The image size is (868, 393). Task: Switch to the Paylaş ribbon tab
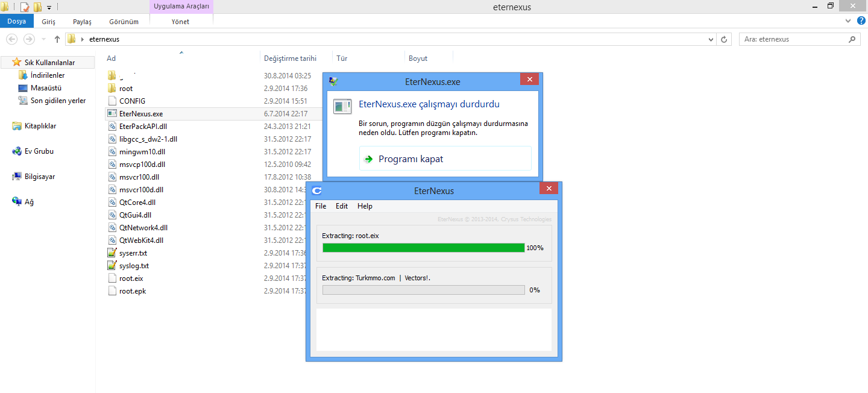(x=82, y=21)
